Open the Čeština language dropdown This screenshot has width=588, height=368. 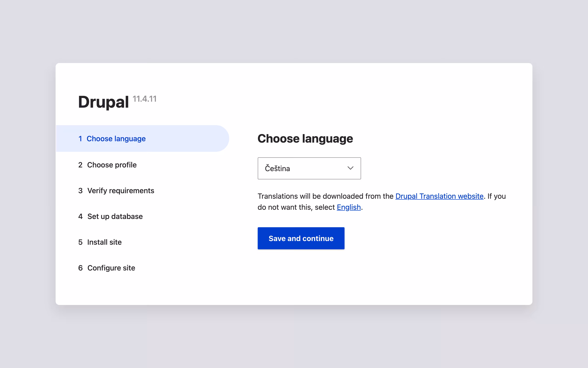(309, 168)
